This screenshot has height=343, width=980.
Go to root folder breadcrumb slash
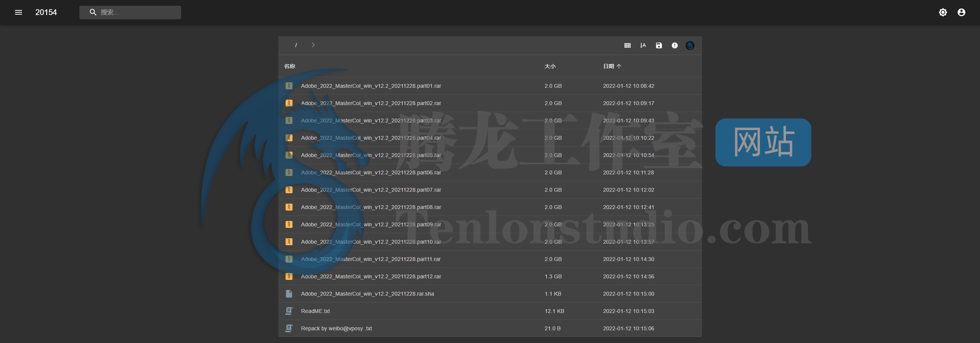click(x=296, y=45)
